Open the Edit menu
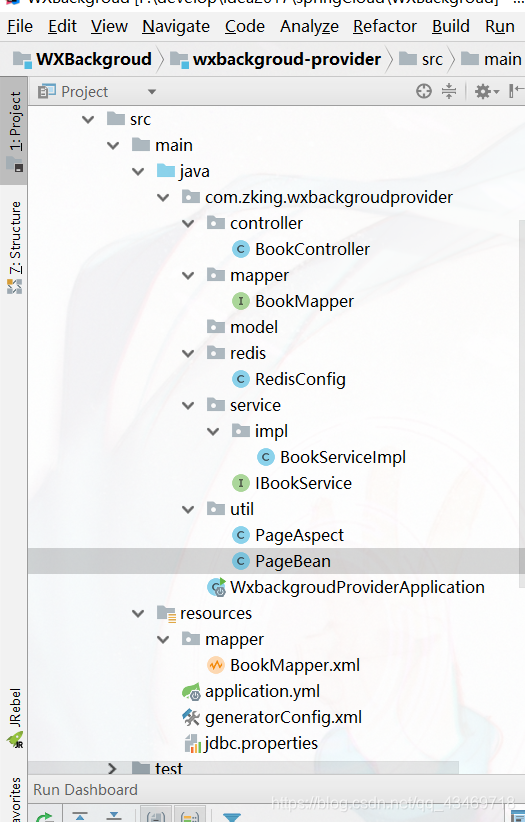Screen dimensions: 525x822 pyautogui.click(x=62, y=26)
